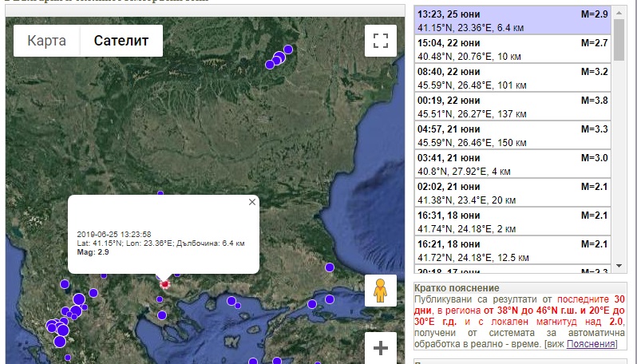Click the earthquake list scrollbar thumb

(619, 40)
